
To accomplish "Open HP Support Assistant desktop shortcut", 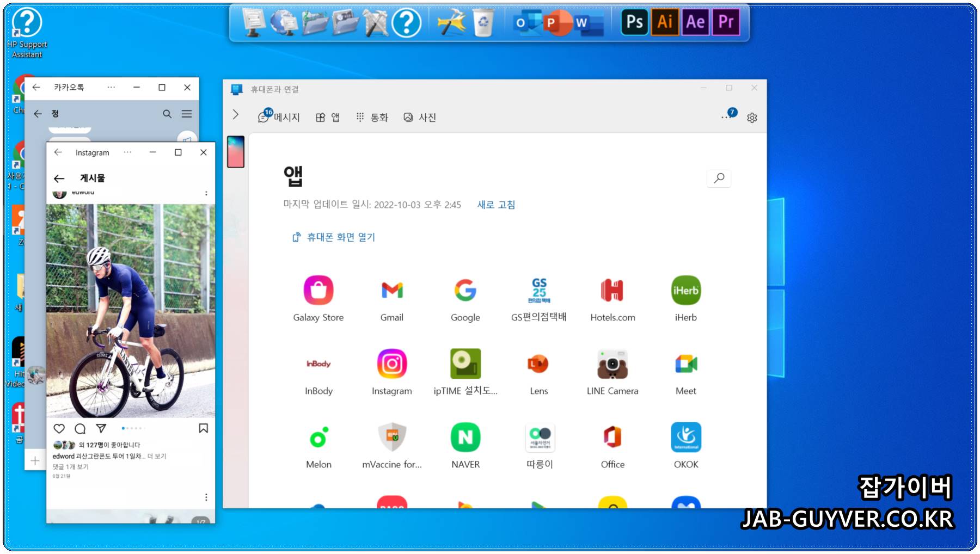I will (x=27, y=32).
